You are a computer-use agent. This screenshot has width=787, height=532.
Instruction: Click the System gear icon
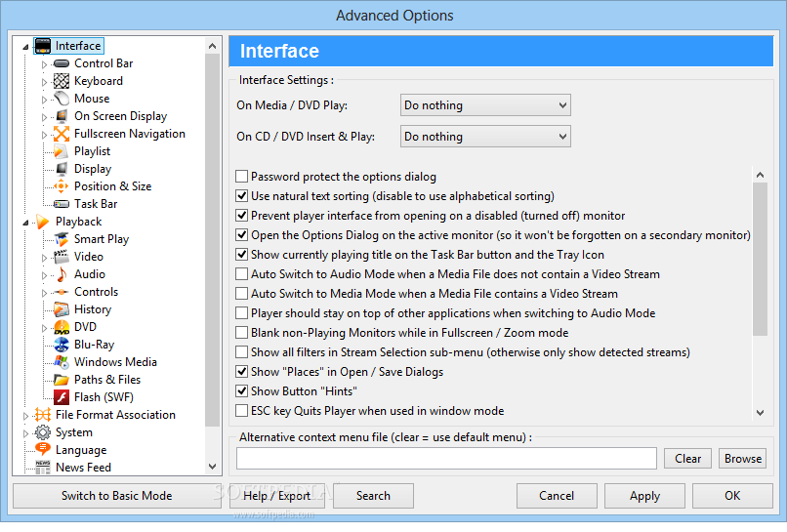(43, 432)
